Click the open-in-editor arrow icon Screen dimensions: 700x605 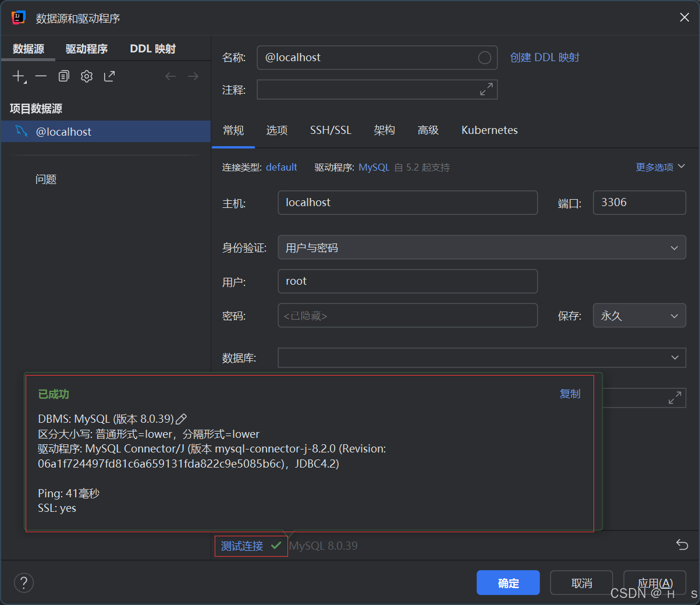(109, 76)
